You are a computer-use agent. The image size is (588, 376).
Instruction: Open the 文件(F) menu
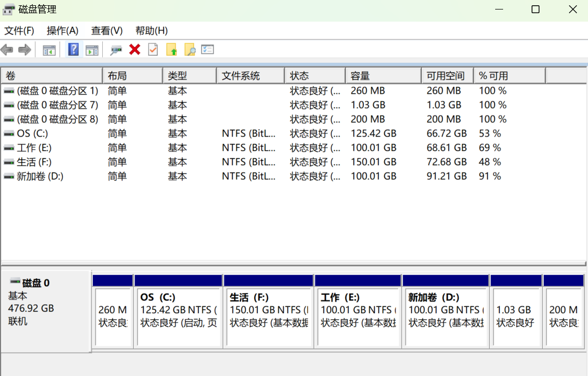[19, 31]
